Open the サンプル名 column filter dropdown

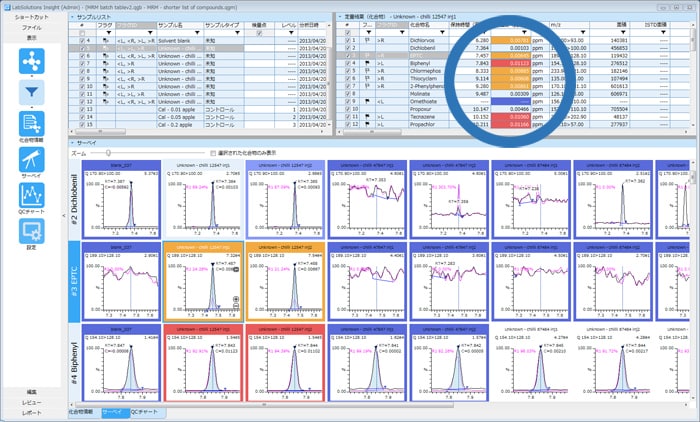(197, 33)
